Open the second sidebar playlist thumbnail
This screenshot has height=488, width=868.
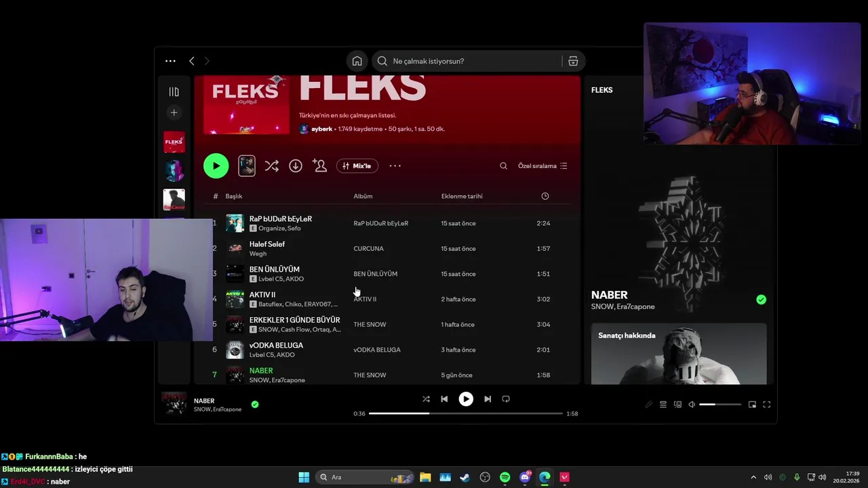[174, 171]
